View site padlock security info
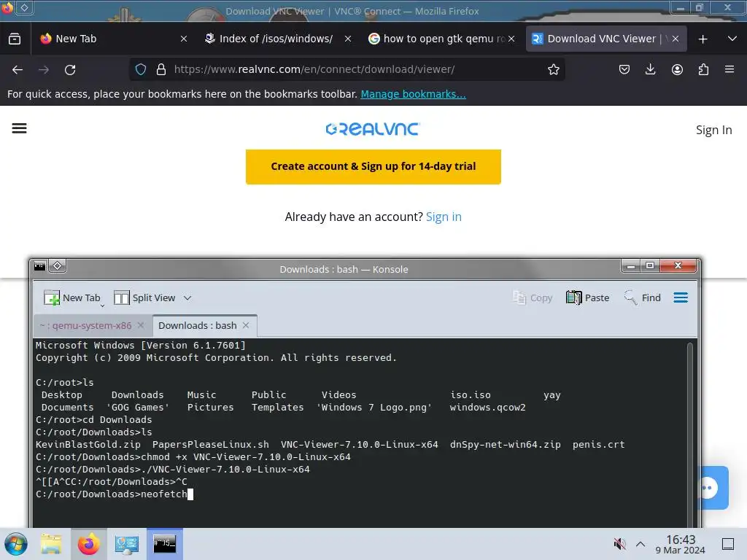 (161, 69)
